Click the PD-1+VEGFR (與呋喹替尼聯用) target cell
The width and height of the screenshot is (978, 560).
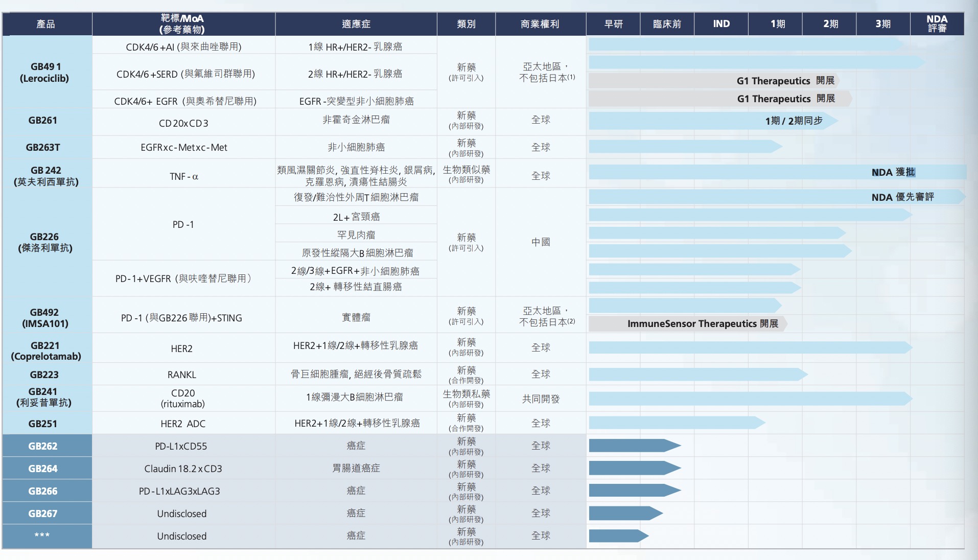coord(183,278)
